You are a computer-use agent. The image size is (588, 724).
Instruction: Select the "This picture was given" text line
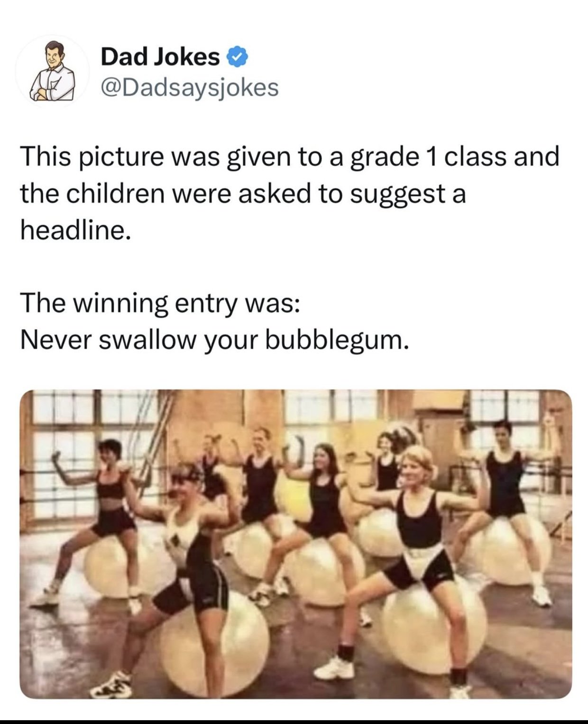(289, 156)
